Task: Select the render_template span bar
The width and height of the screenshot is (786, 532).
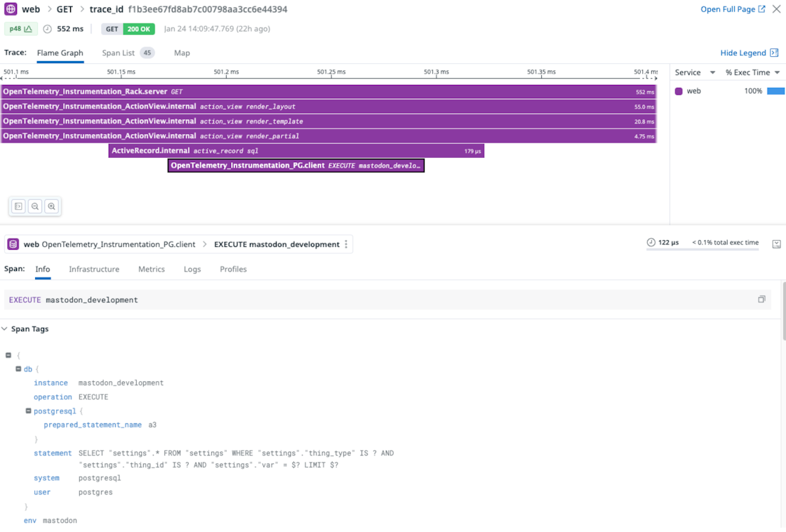Action: [x=328, y=121]
